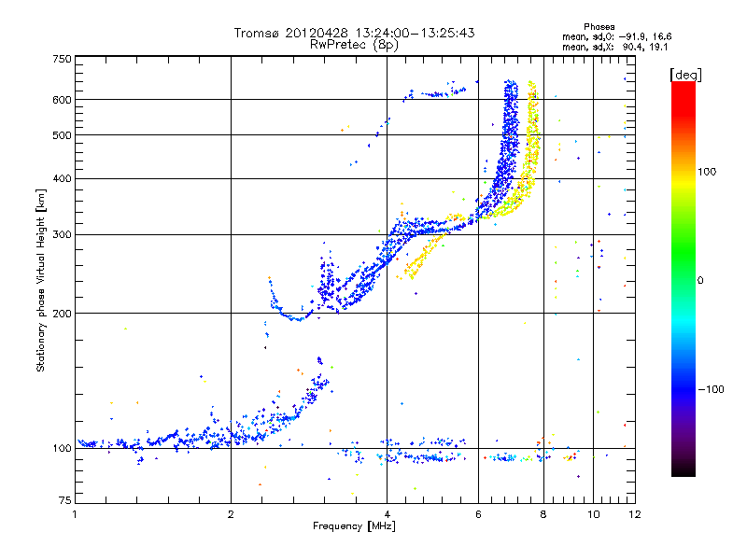
Task: Click the 'Phases' header text
Action: pos(599,27)
